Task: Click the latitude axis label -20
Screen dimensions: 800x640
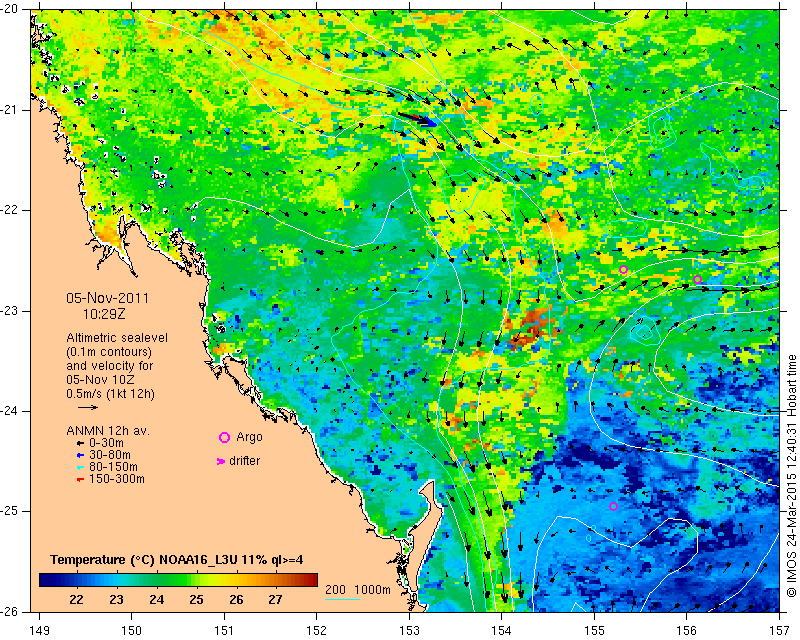Action: click(x=10, y=9)
